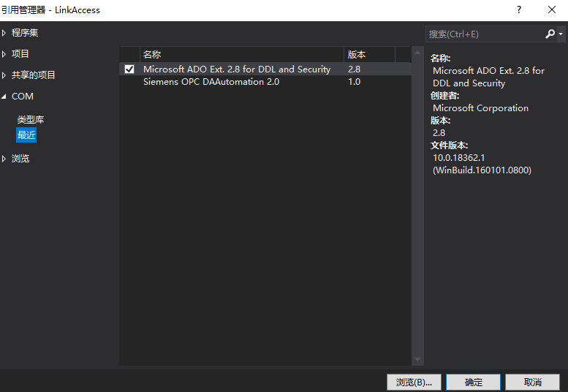Select the 共享的项目 tree label
The height and width of the screenshot is (392, 568).
(x=34, y=75)
